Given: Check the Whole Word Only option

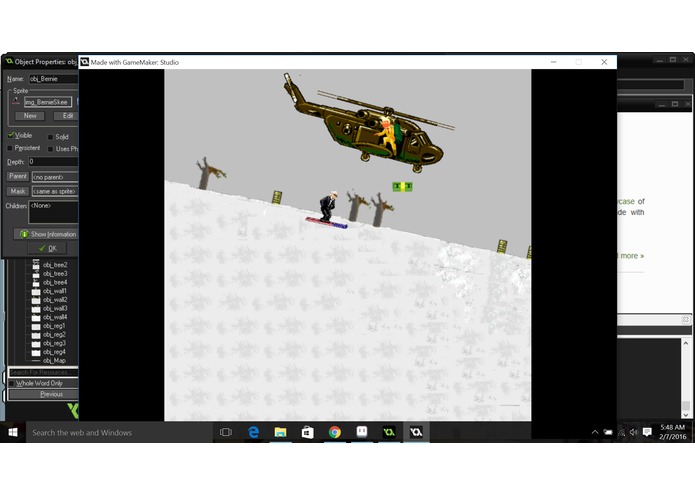Looking at the screenshot, I should click(x=12, y=383).
